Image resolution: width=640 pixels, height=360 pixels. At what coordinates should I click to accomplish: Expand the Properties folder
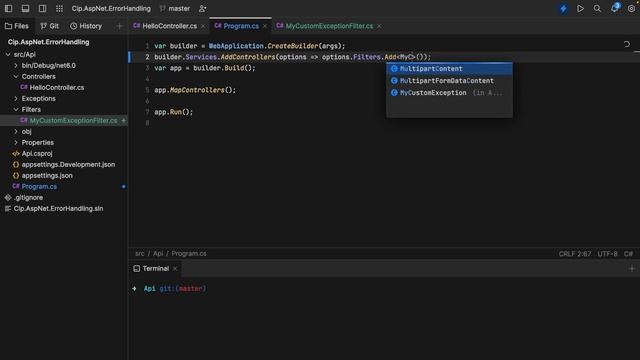[16, 142]
